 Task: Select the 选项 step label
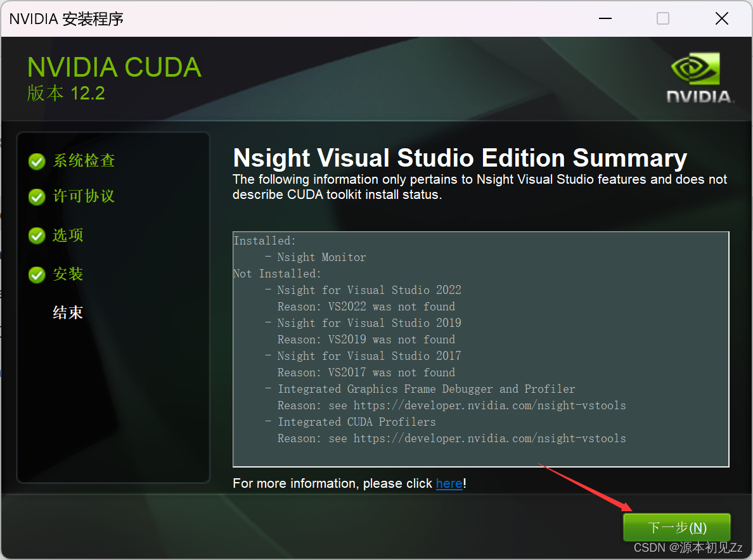(x=68, y=235)
